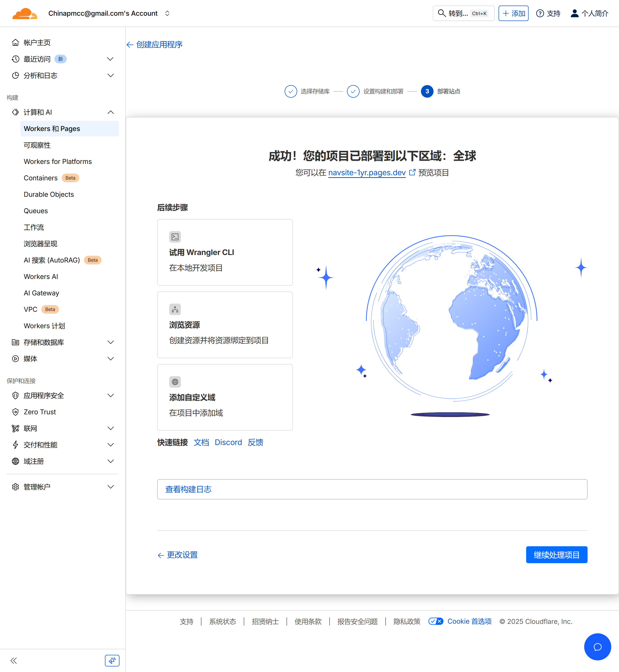Open the account switcher dropdown arrows
The image size is (619, 672).
pyautogui.click(x=167, y=13)
